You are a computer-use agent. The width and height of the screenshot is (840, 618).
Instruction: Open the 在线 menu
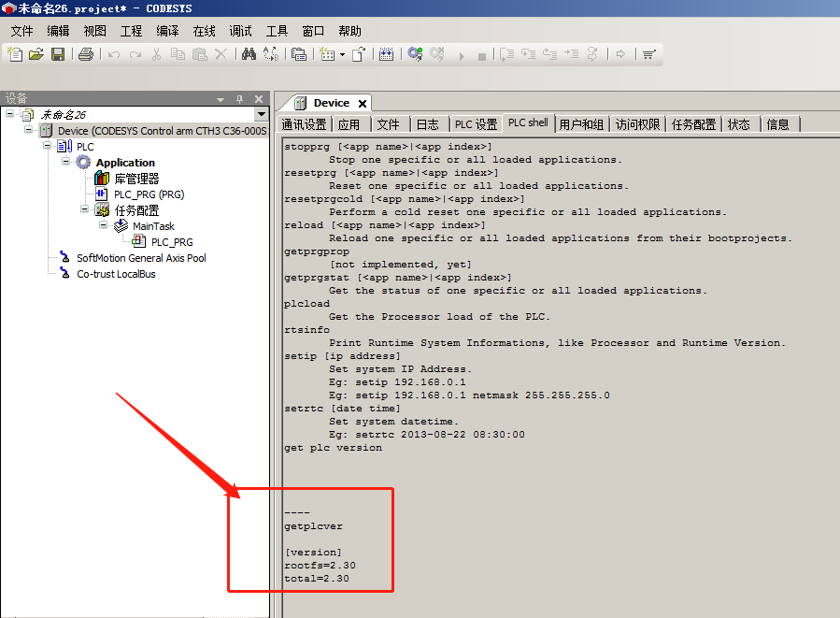tap(204, 31)
